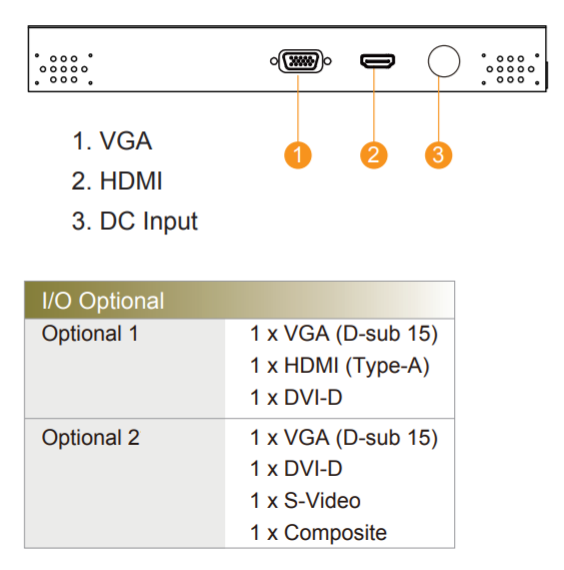Viewport: 564px width, 570px height.
Task: Click '1 x S-Video' entry
Action: [x=305, y=501]
